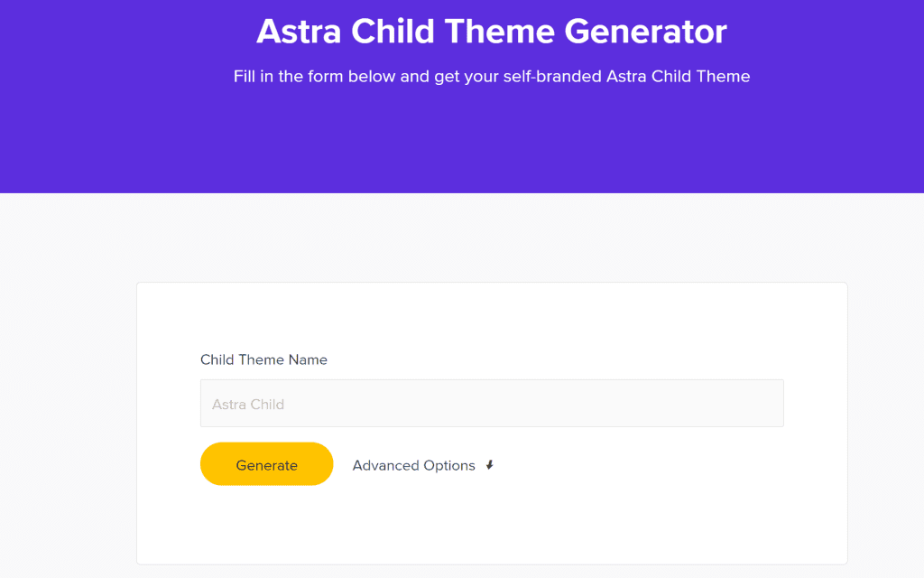
Task: Click the word Generator in the page title
Action: click(x=645, y=32)
